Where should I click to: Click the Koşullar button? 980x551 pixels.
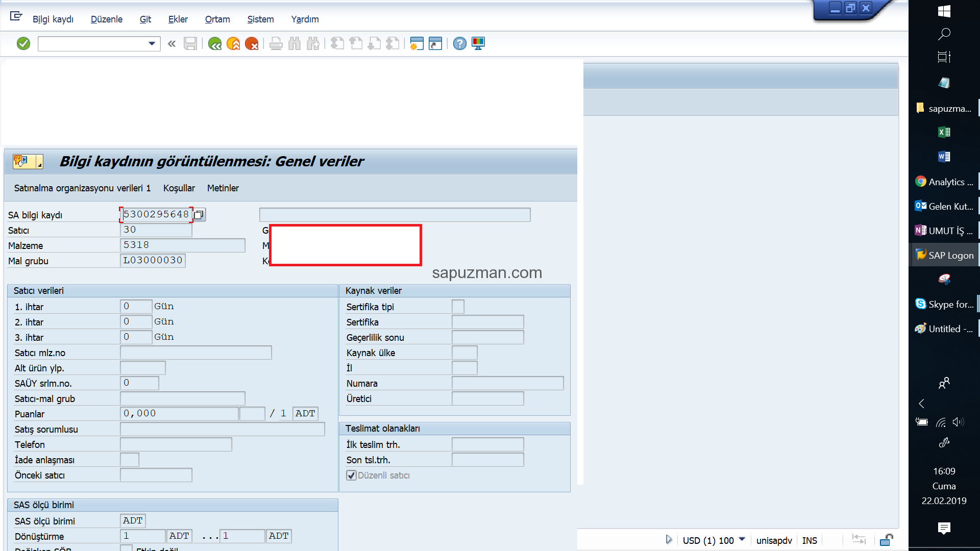pos(179,188)
